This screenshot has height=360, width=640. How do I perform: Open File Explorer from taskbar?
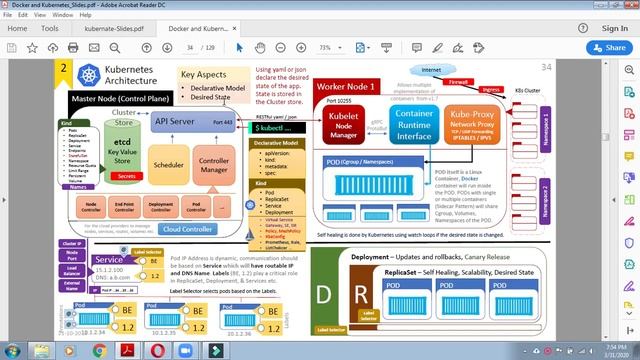(x=41, y=351)
